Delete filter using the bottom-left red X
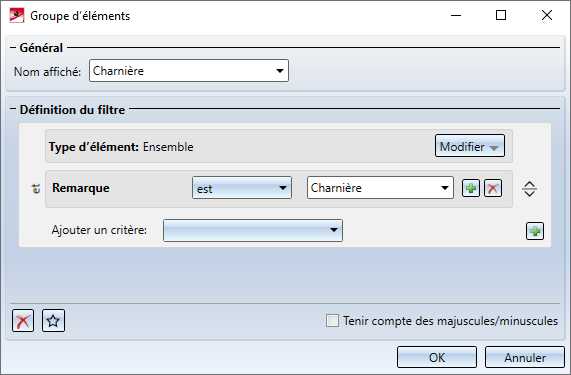571x375 pixels. [x=23, y=321]
